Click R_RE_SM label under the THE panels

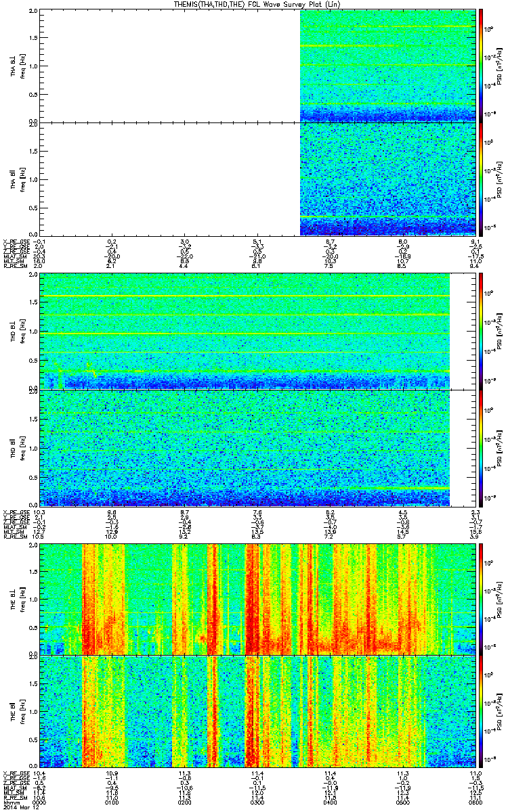14,798
